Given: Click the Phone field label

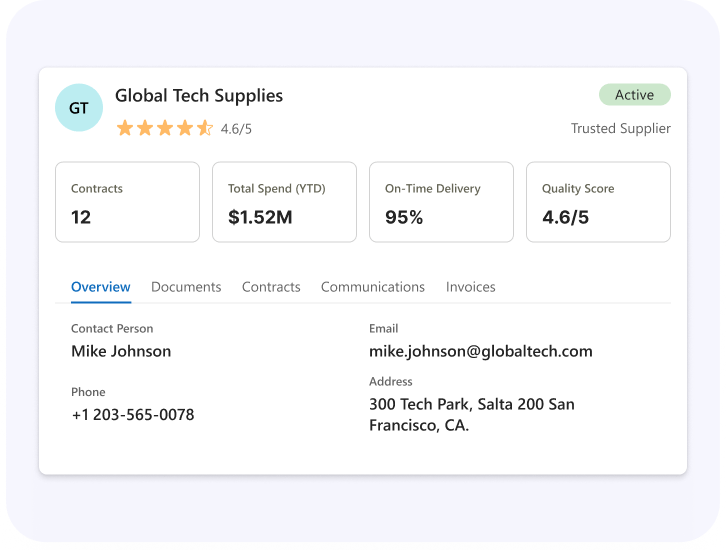Looking at the screenshot, I should click(88, 392).
